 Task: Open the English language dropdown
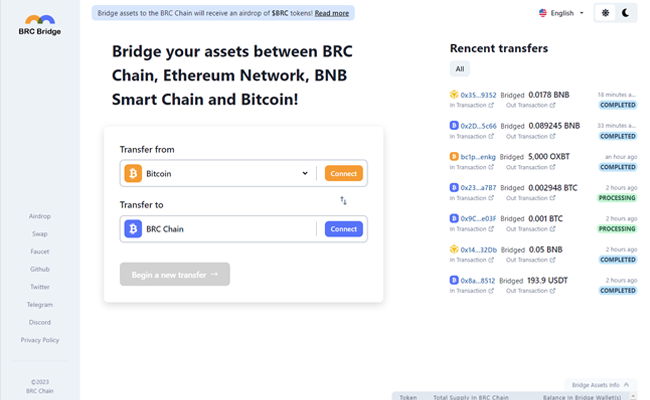561,13
